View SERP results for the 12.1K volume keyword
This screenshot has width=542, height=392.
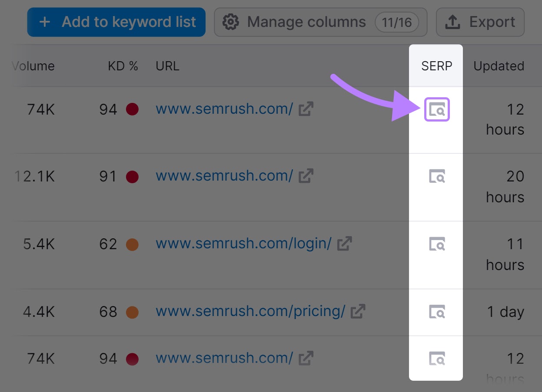436,177
